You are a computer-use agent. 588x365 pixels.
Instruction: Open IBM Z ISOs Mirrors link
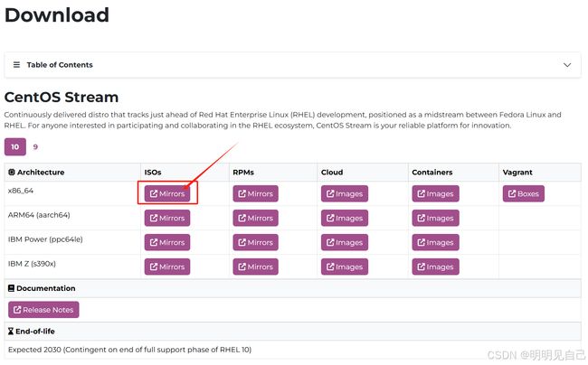tap(167, 267)
